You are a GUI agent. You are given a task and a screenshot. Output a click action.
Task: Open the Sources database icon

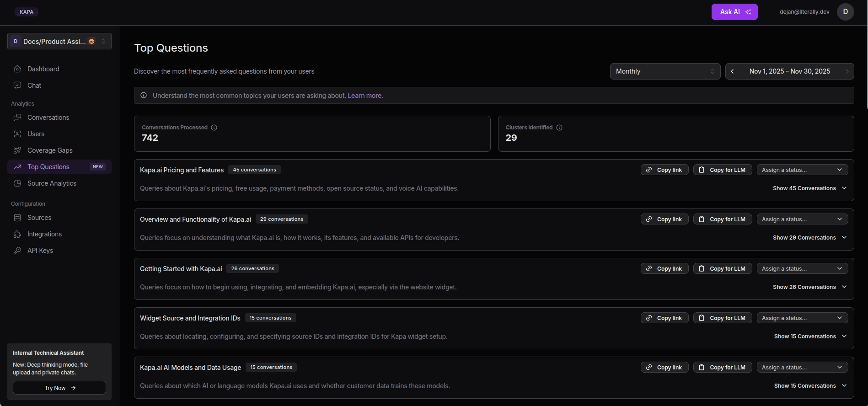pos(17,218)
